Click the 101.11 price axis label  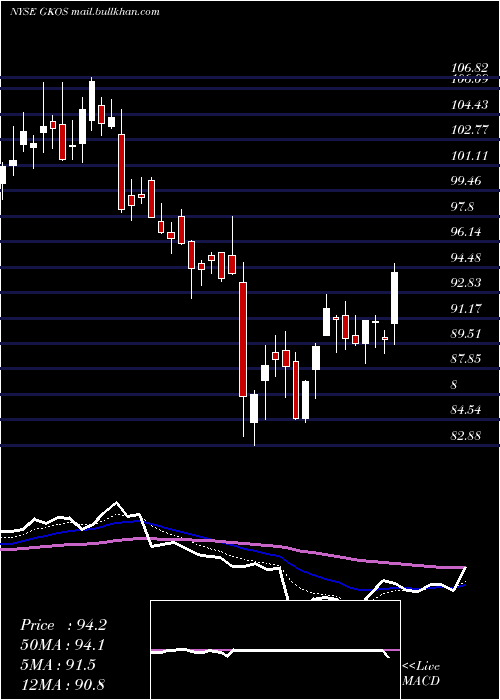point(469,156)
